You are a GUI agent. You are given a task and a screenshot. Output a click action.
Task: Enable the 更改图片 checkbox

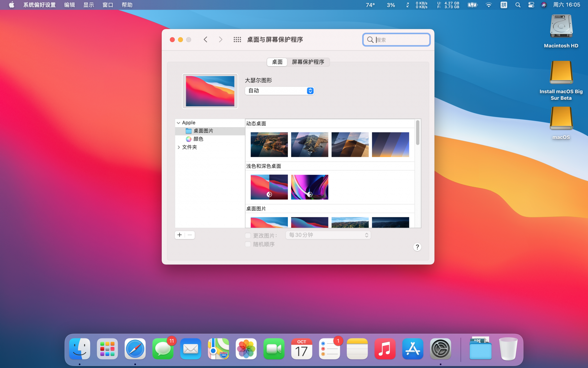[x=248, y=236]
